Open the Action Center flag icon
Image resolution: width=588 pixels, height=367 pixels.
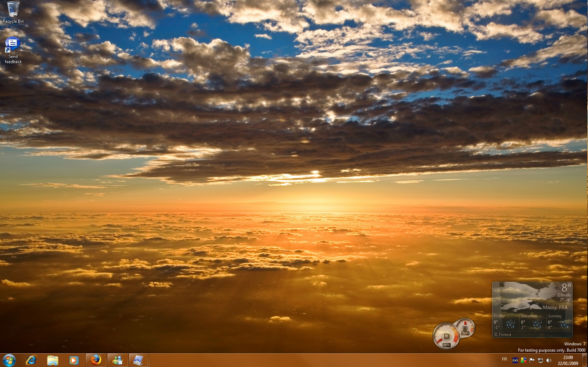532,360
